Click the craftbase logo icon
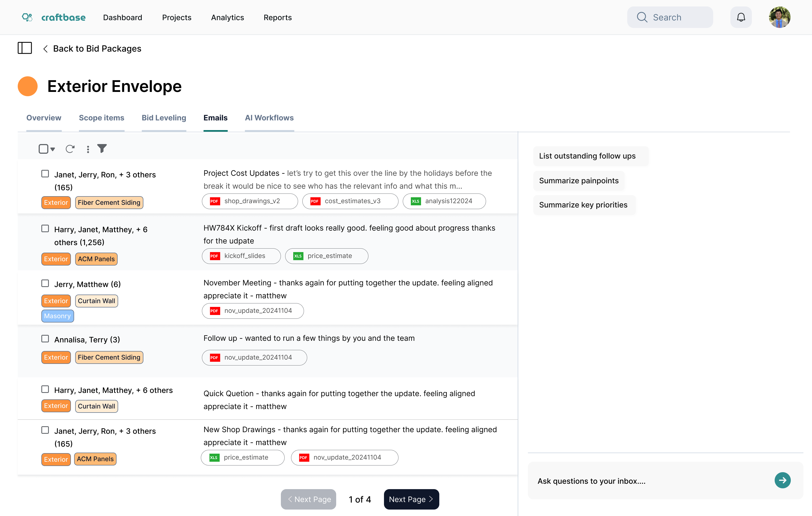 click(27, 17)
